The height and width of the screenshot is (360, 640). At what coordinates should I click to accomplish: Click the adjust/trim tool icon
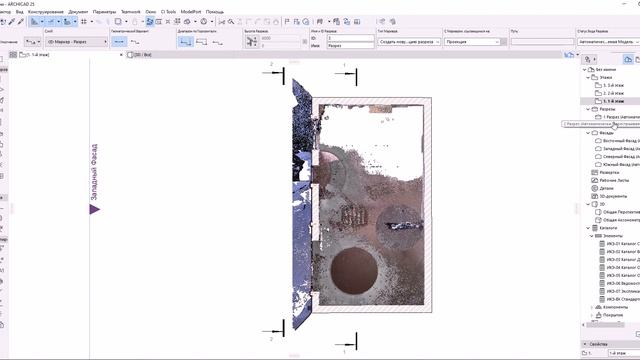click(231, 22)
